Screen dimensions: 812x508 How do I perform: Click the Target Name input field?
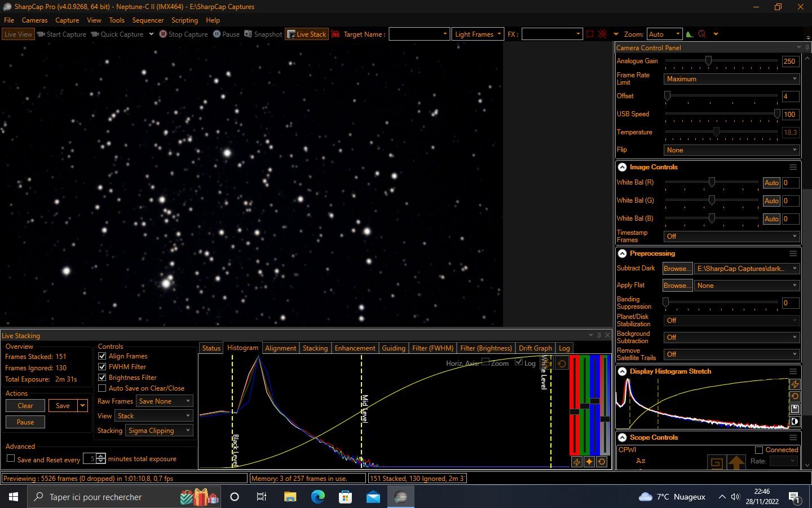[419, 34]
